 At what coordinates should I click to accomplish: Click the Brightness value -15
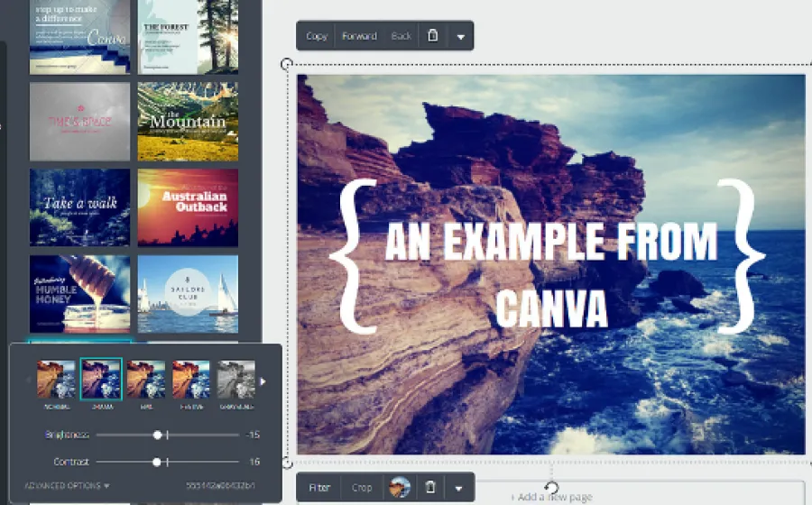pos(254,435)
